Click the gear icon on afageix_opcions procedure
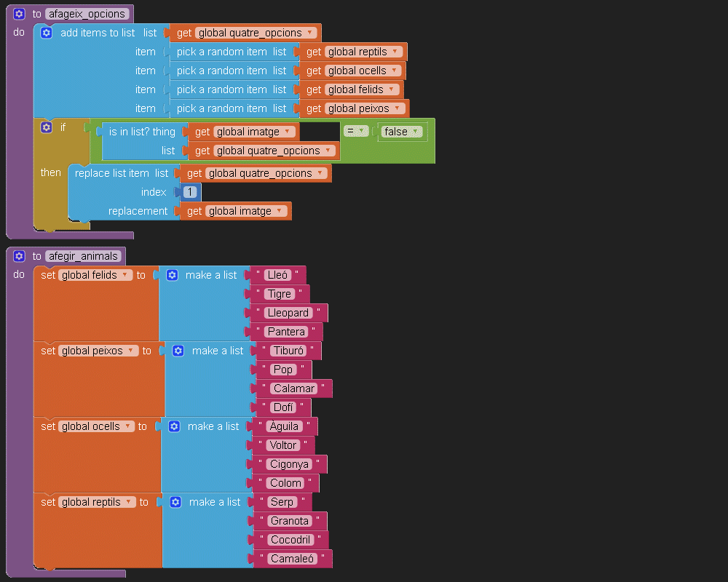The width and height of the screenshot is (728, 582). pyautogui.click(x=19, y=14)
